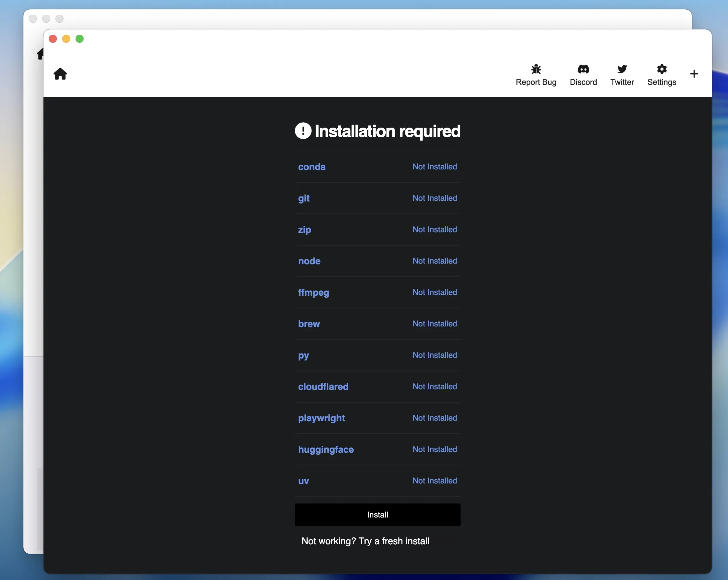728x580 pixels.
Task: Open the Twitter profile link
Action: point(622,74)
